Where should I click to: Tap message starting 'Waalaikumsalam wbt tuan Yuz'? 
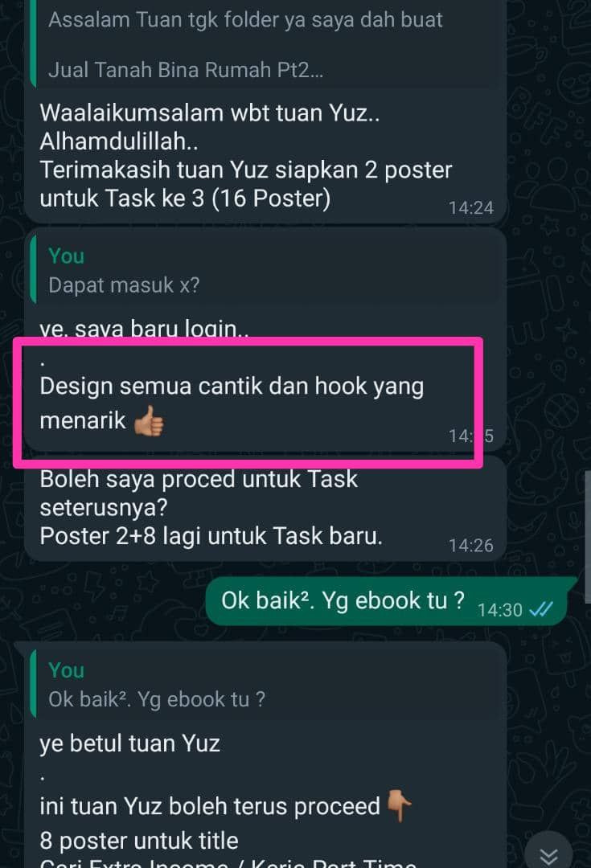click(x=246, y=156)
